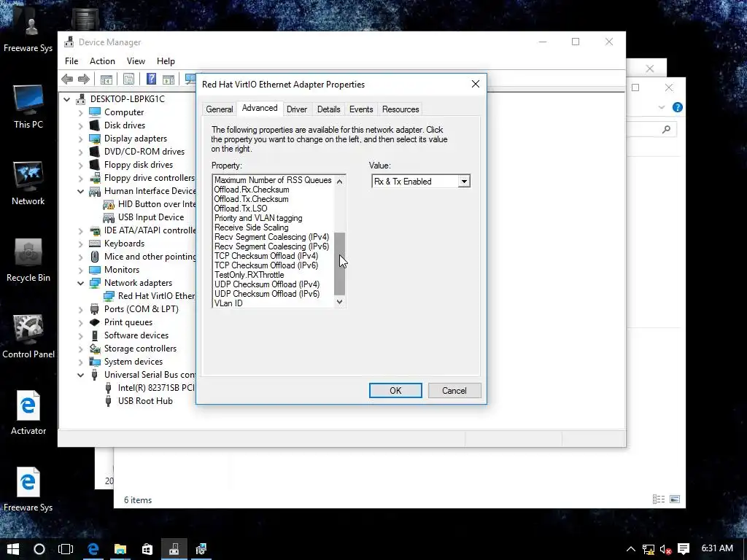Open Task View from the taskbar
Viewport: 747px width, 560px height.
click(65, 549)
